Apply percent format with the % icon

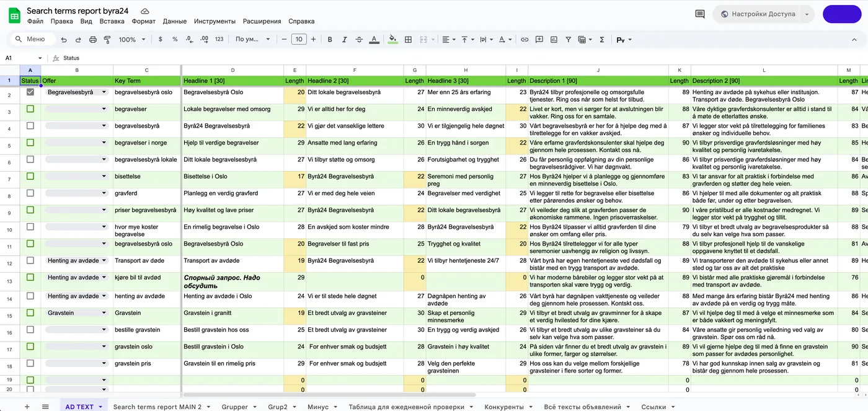click(175, 40)
